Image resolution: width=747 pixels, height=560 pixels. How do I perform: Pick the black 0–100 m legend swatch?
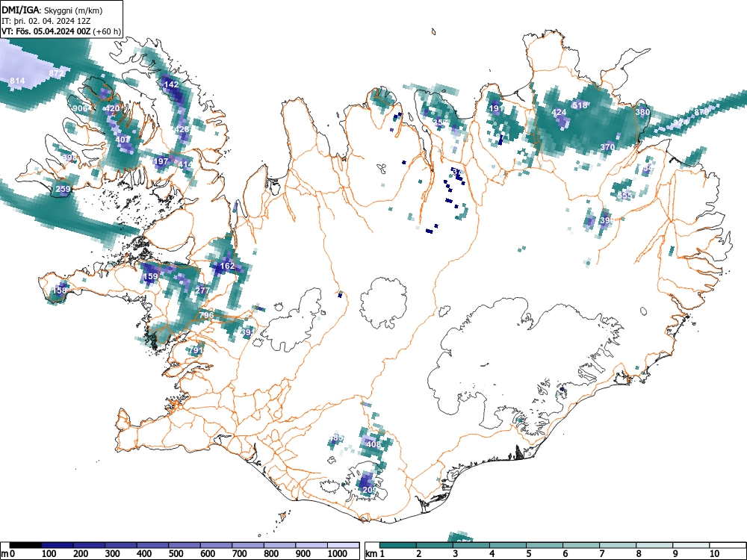pyautogui.click(x=25, y=545)
